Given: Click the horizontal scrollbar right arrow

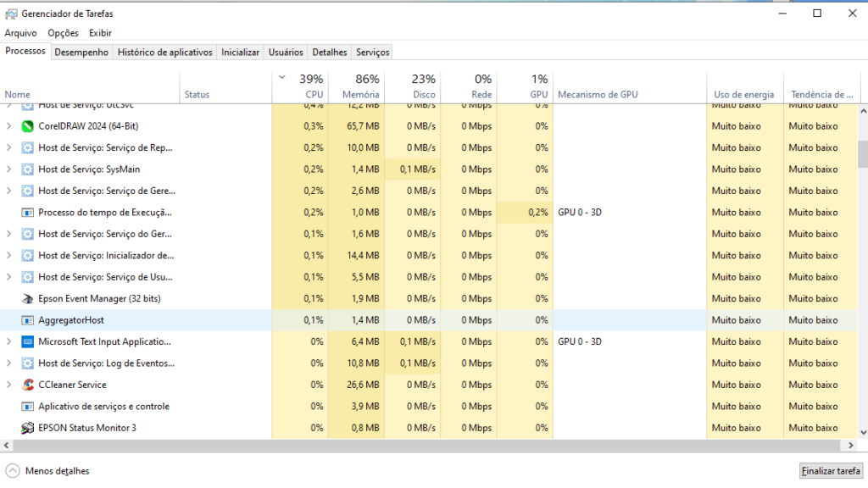Looking at the screenshot, I should (x=850, y=445).
